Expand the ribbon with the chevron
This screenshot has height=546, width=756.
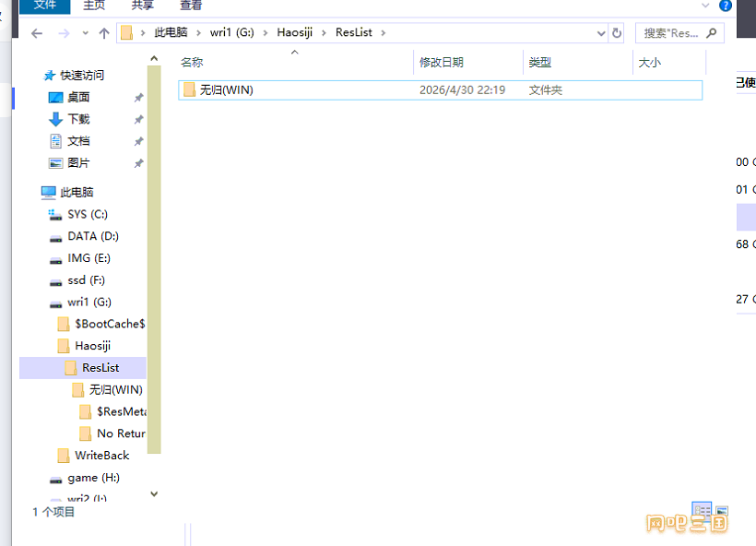(x=705, y=6)
